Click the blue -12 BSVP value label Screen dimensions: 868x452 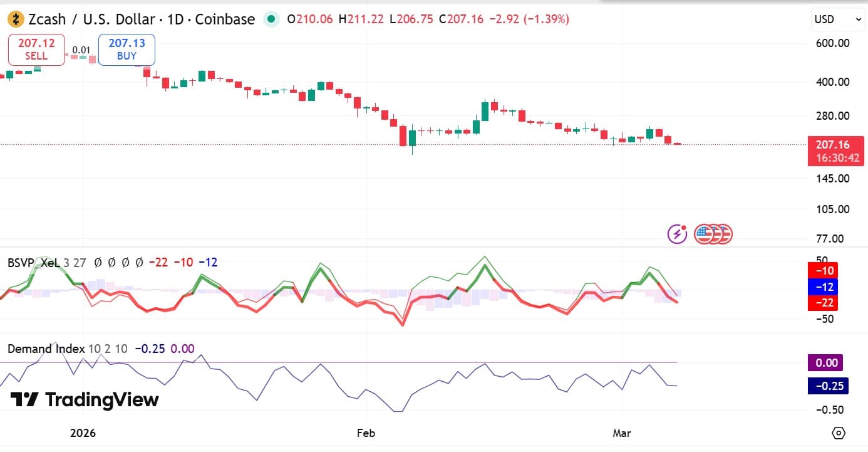pos(827,287)
